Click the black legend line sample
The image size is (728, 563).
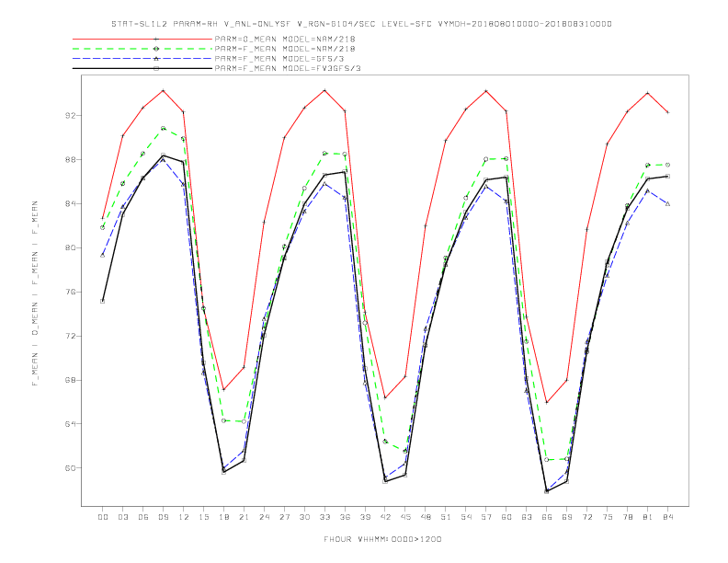[x=142, y=68]
